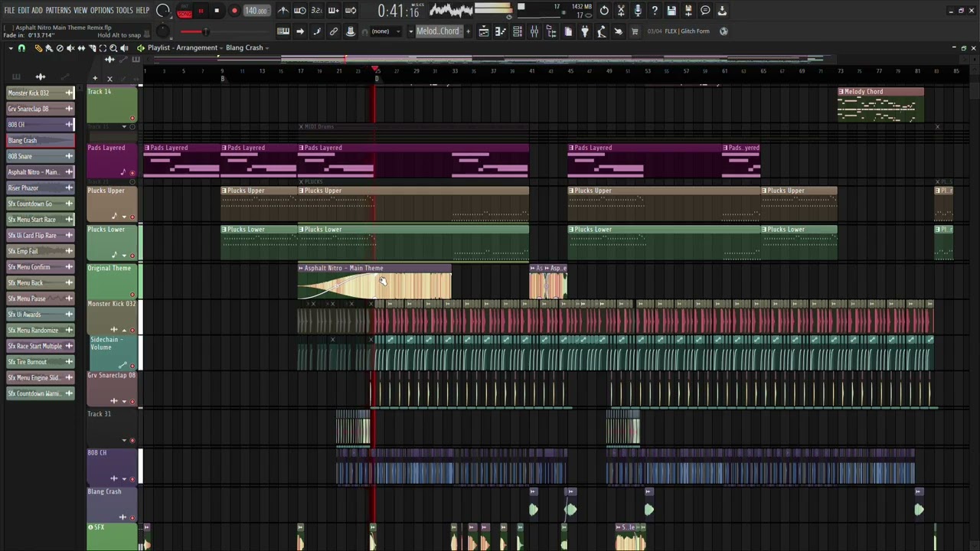The image size is (980, 551).
Task: Mute the Monster Kick 032 track
Action: click(132, 331)
